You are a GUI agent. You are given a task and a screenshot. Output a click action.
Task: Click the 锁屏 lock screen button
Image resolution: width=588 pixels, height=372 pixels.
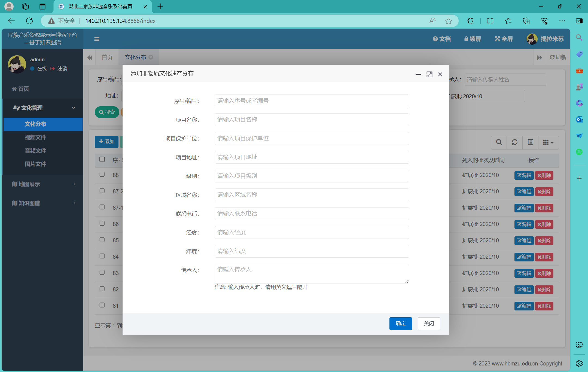pyautogui.click(x=473, y=39)
